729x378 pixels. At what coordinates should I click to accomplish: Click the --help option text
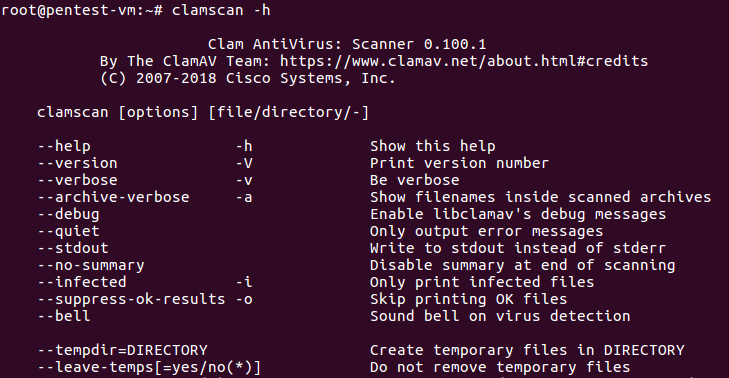tap(64, 146)
